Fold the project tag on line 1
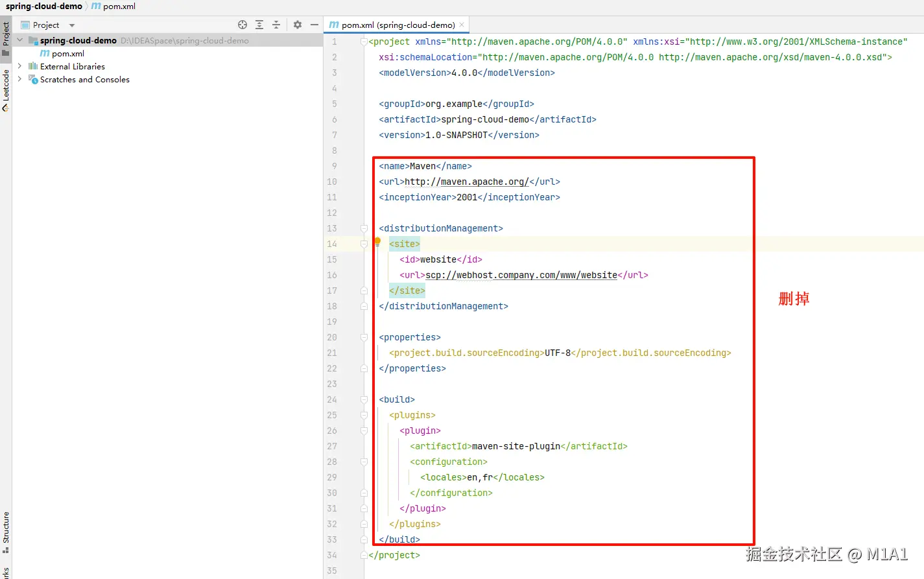The image size is (924, 579). point(364,41)
